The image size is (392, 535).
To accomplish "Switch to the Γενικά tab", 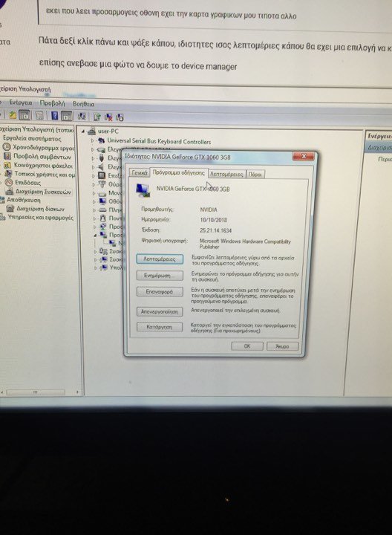I will [x=140, y=172].
